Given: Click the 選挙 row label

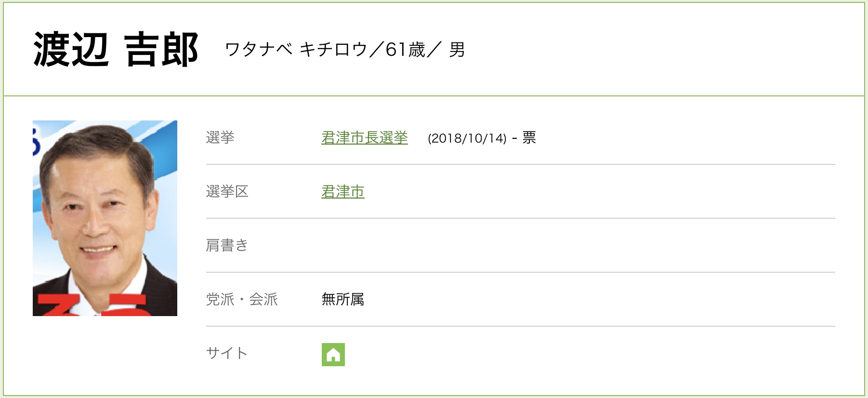Looking at the screenshot, I should [x=220, y=138].
